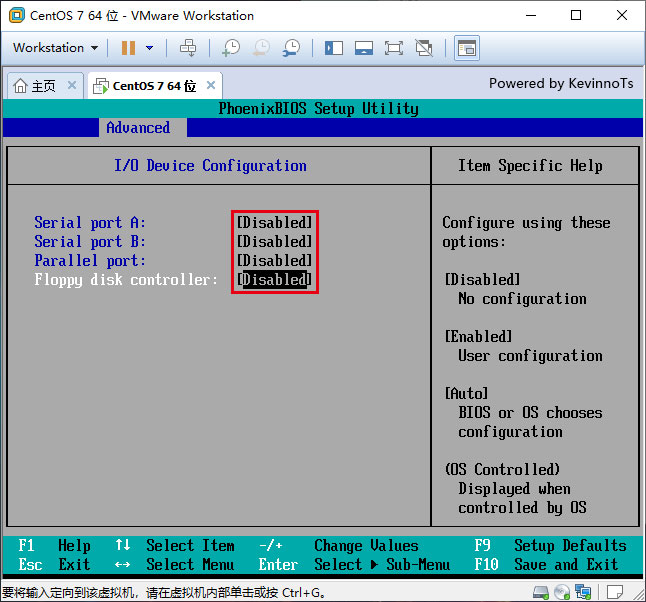Click the console view icon
Image resolution: width=646 pixels, height=602 pixels.
pyautogui.click(x=466, y=48)
